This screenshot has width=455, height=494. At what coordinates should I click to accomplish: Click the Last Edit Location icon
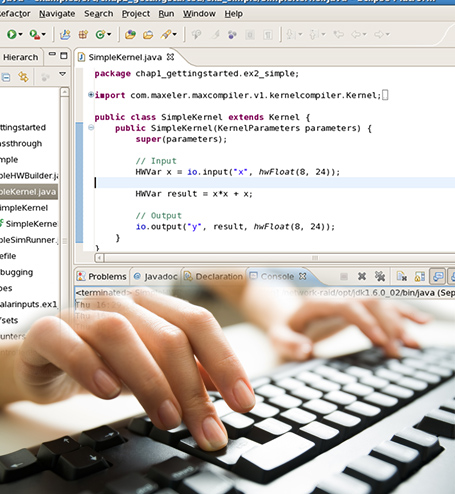(x=339, y=34)
